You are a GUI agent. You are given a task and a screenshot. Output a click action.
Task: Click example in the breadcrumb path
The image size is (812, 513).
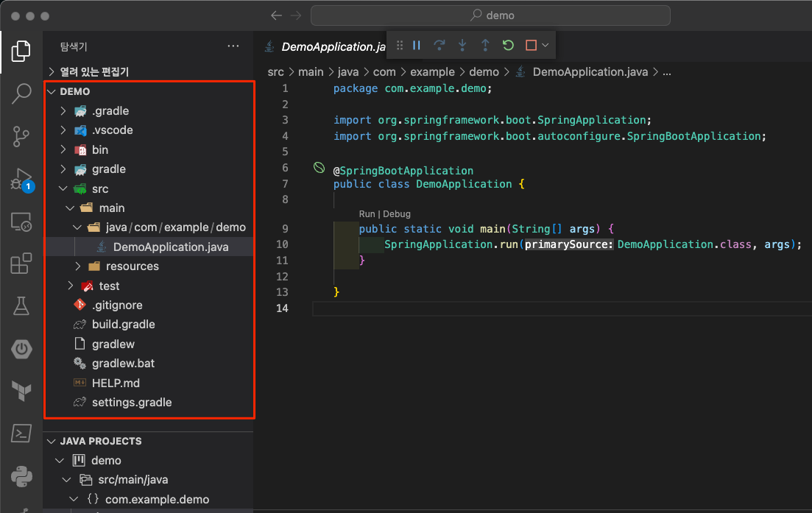pos(432,72)
